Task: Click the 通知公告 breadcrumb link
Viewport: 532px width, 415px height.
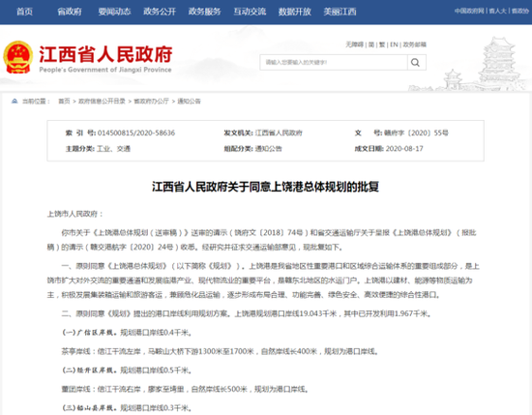Action: [189, 102]
